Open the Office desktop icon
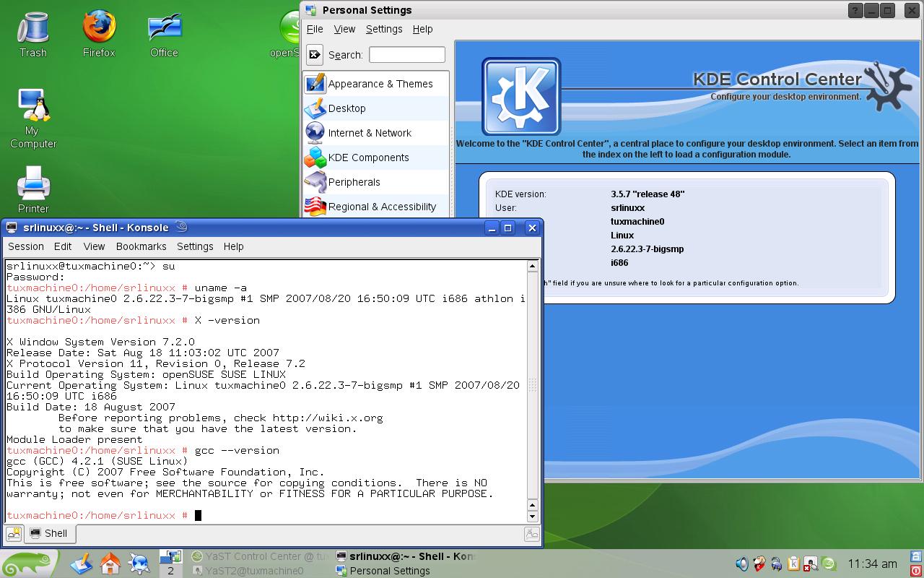This screenshot has width=924, height=578. [164, 35]
